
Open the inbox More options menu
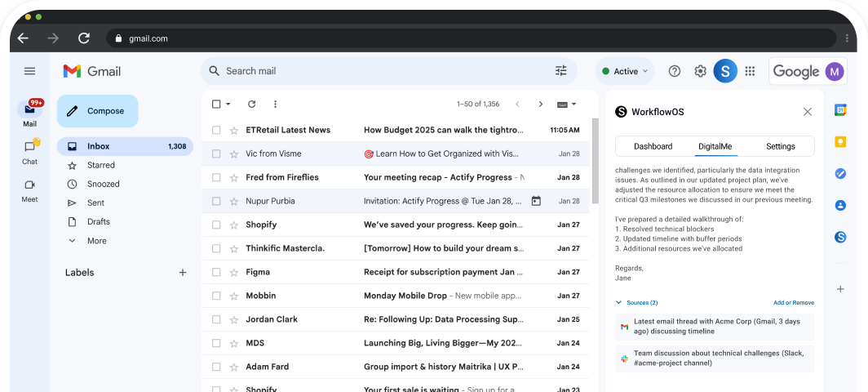(275, 105)
